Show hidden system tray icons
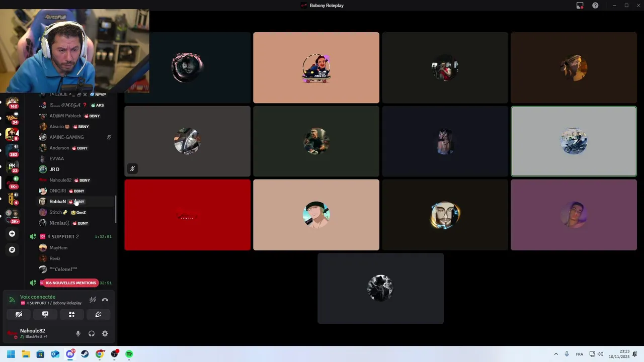Screen dimensions: 644x362 tap(556, 354)
